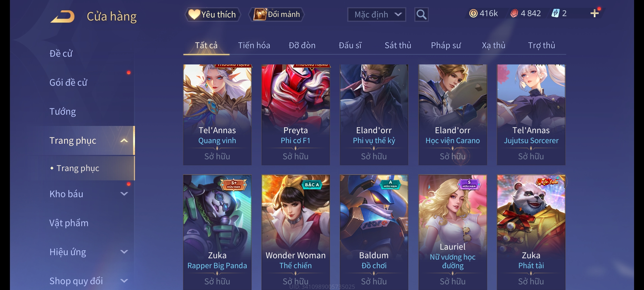Viewport: 644px width, 290px height.
Task: Open Đổi mảnh fragment exchange chest
Action: tap(277, 14)
